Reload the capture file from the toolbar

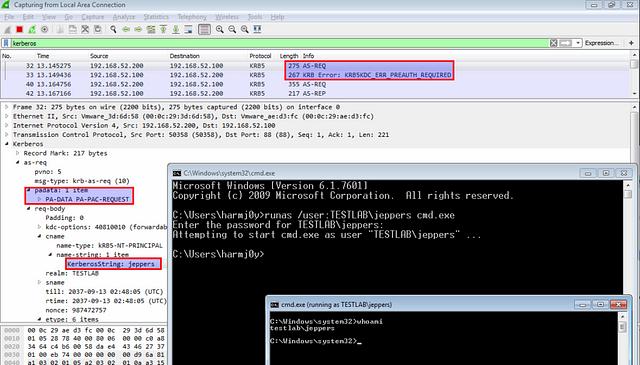coord(98,29)
